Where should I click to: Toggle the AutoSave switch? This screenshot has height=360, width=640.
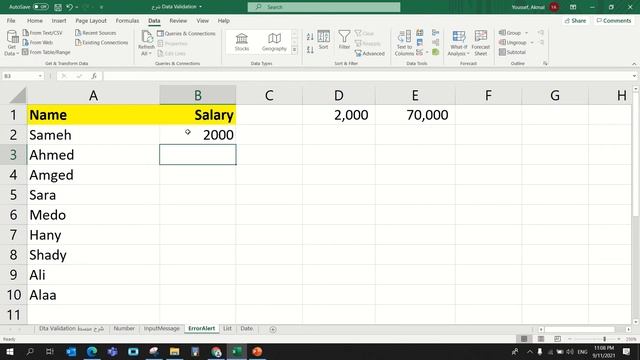coord(40,7)
